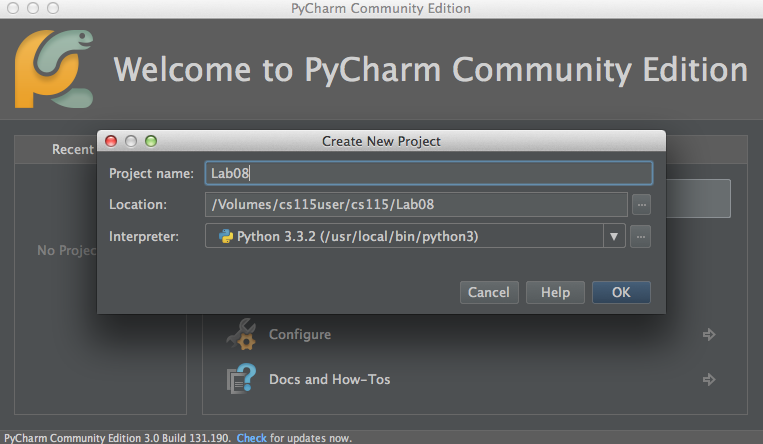The height and width of the screenshot is (444, 763).
Task: Click the arrow beside Docs and How-Tos
Action: pyautogui.click(x=709, y=380)
